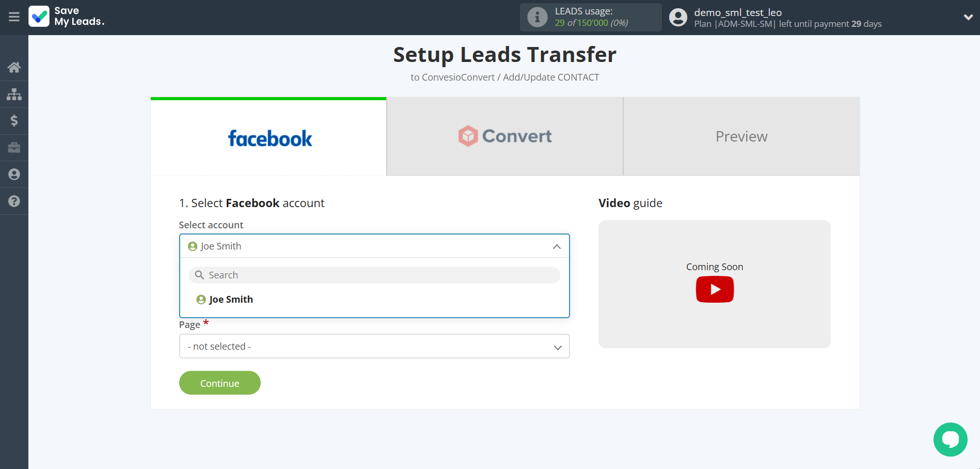Click the Continue button
Viewport: 980px width, 469px height.
coord(220,383)
